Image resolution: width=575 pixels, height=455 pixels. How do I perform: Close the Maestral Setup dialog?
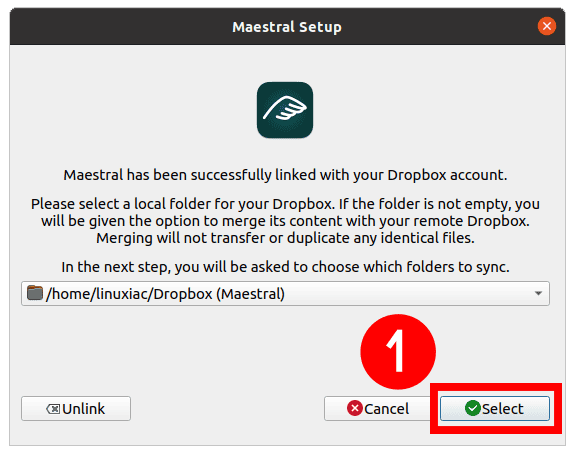click(547, 26)
